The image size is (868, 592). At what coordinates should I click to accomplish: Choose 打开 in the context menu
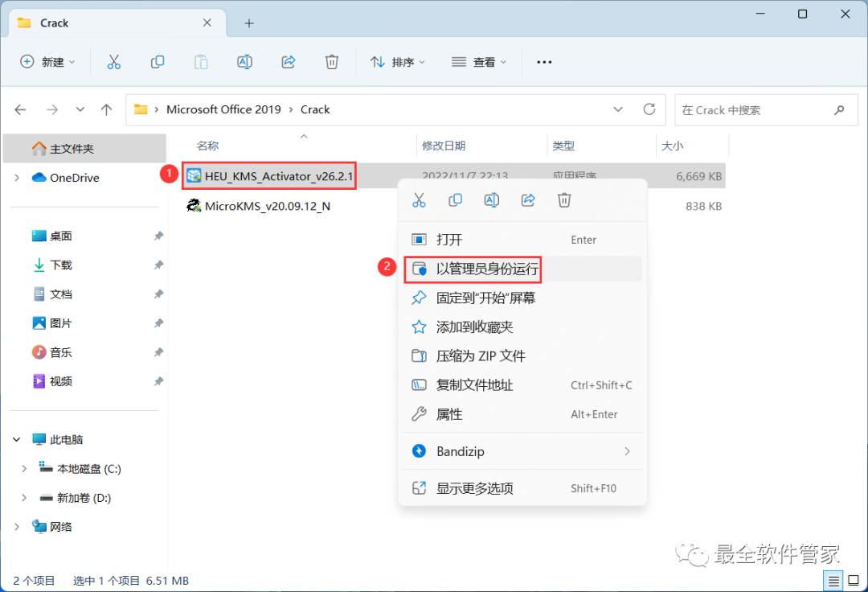[522, 240]
